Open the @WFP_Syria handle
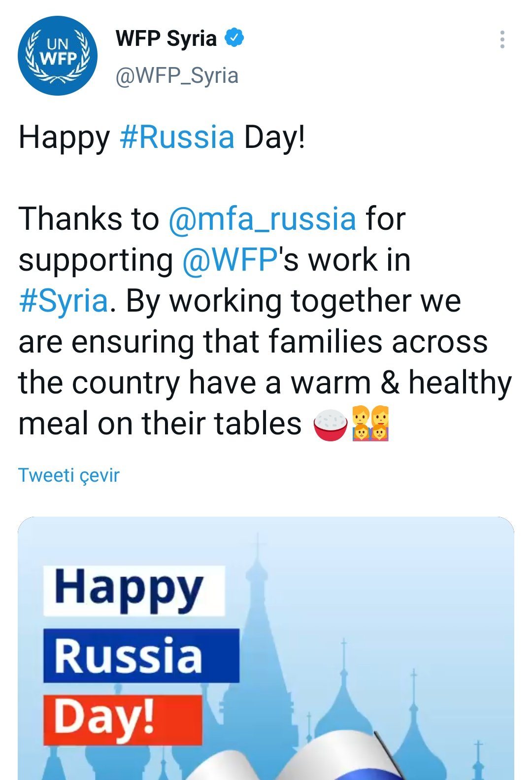This screenshot has height=780, width=532. coord(177,76)
